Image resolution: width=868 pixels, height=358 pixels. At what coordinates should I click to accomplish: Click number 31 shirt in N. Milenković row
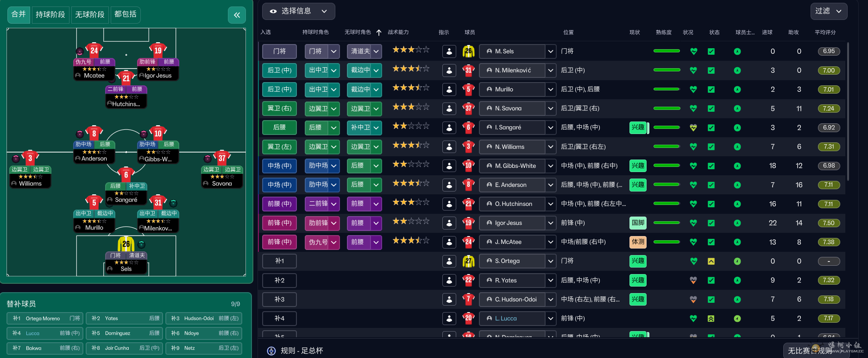[x=468, y=70]
